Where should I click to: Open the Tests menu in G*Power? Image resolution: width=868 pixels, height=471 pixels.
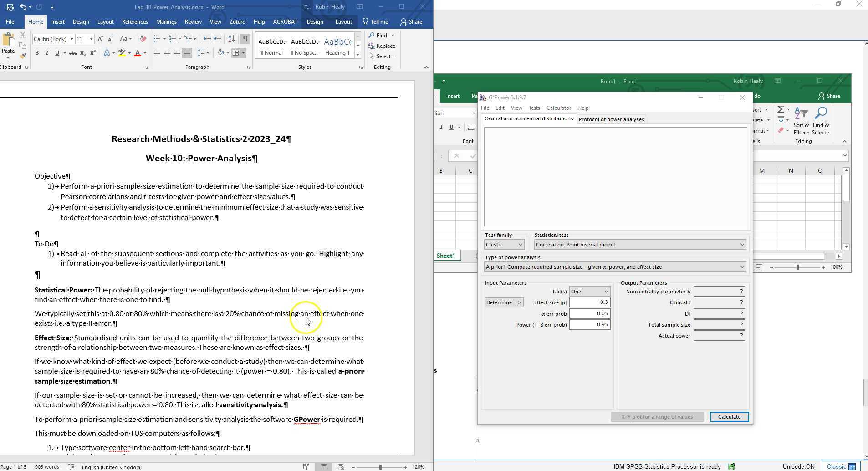click(x=534, y=108)
